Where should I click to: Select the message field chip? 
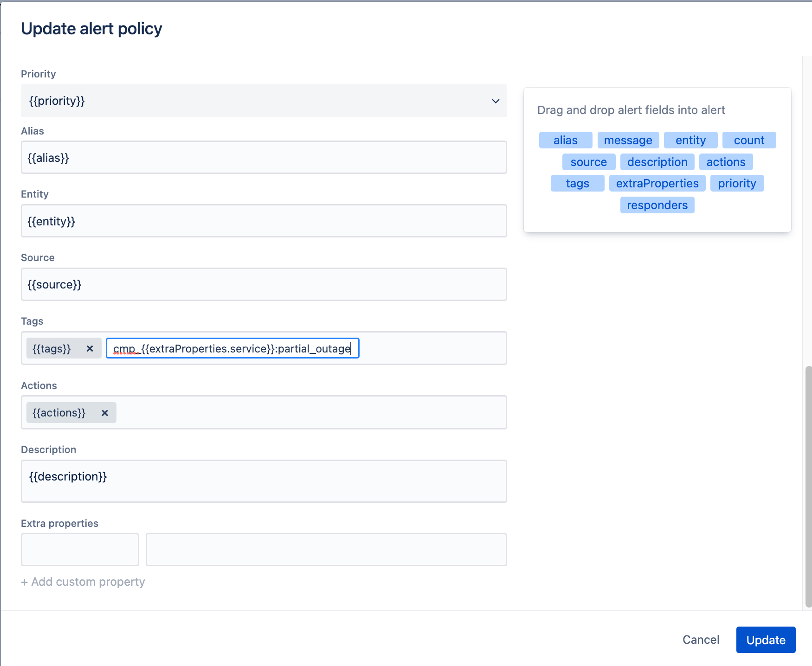coord(628,140)
